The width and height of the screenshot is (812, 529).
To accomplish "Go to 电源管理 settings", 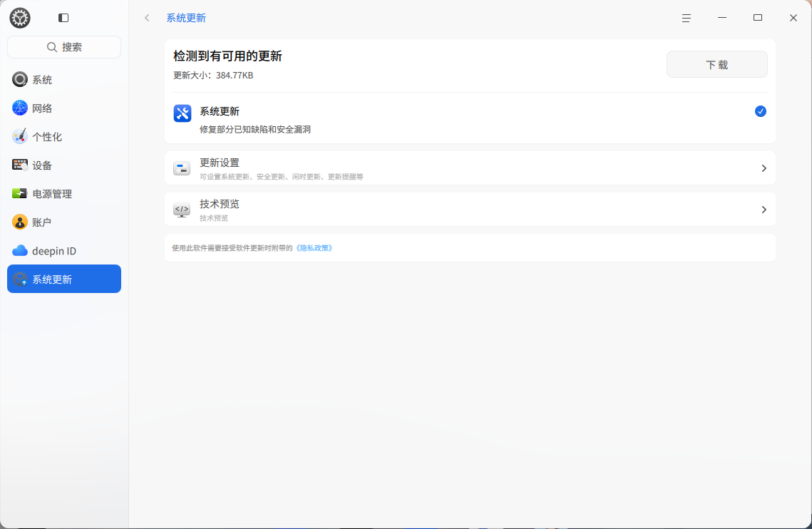I will click(x=52, y=194).
